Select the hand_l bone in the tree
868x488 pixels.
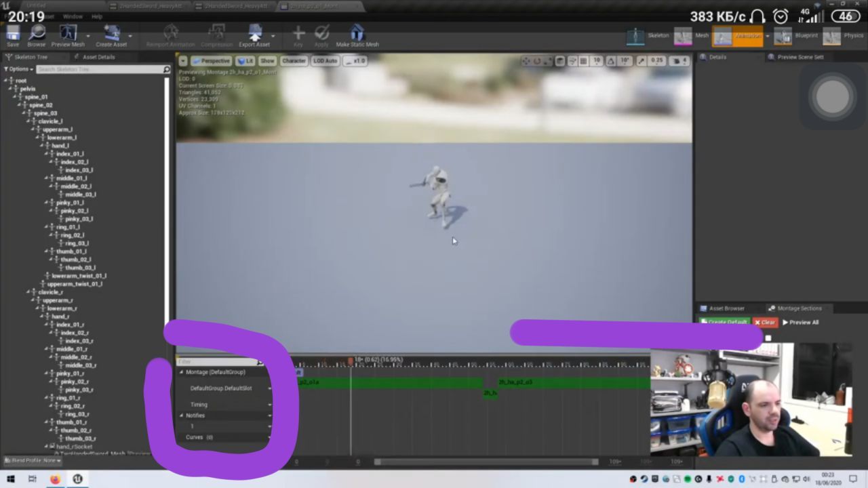[x=60, y=146]
